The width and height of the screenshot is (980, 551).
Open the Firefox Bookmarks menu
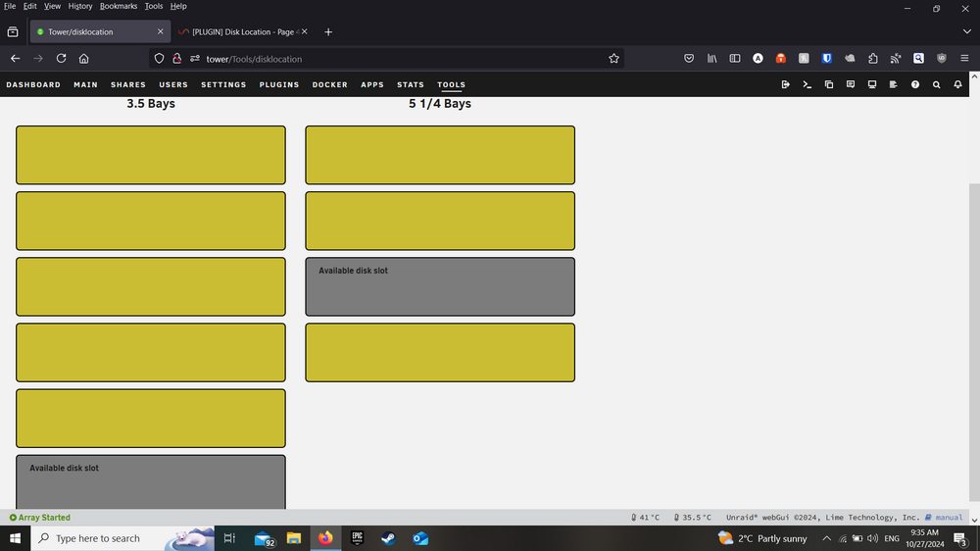(x=119, y=6)
